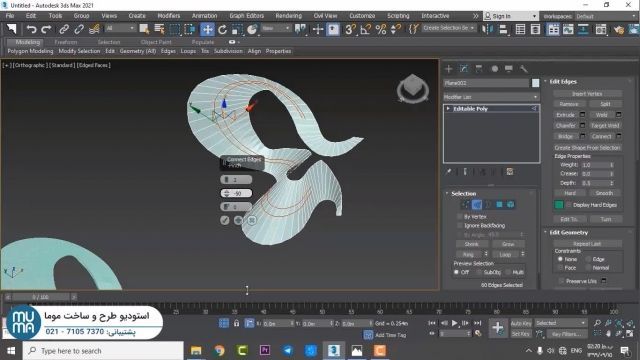
Task: Expand the Editable Poly stack entry
Action: tap(448, 109)
